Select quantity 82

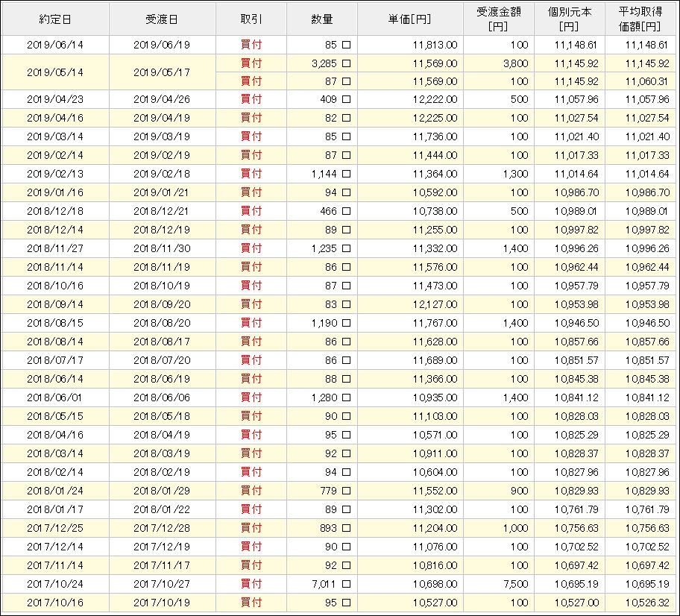click(331, 118)
